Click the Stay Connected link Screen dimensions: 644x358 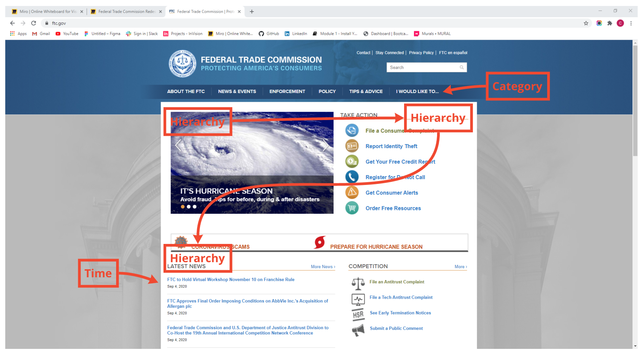point(390,53)
